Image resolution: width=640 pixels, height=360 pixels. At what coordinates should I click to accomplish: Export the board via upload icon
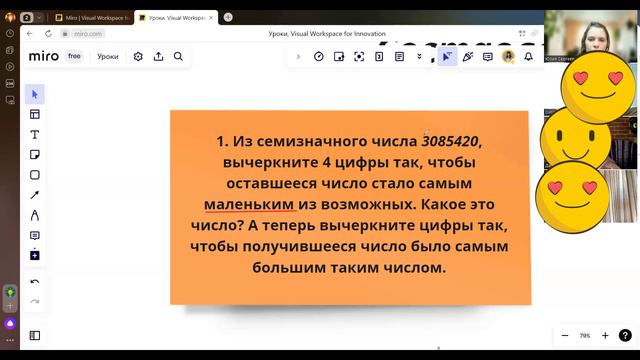(x=158, y=56)
